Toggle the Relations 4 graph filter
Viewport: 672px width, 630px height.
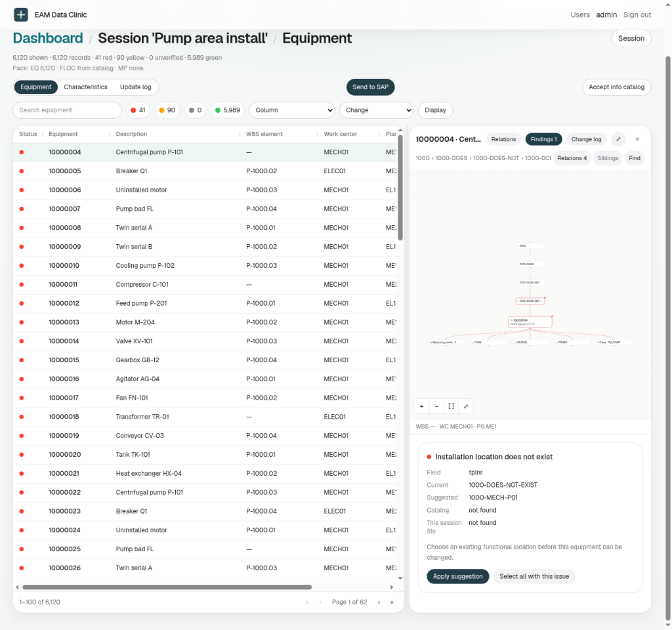pyautogui.click(x=572, y=158)
